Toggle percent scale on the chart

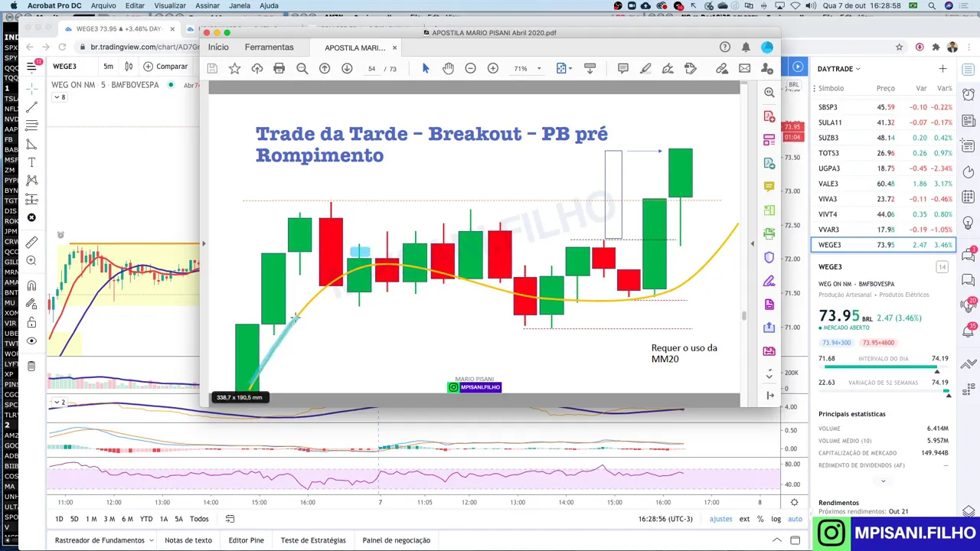(x=760, y=519)
